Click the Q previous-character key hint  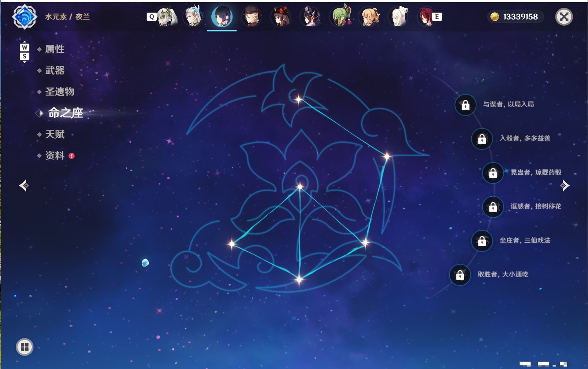pyautogui.click(x=151, y=17)
